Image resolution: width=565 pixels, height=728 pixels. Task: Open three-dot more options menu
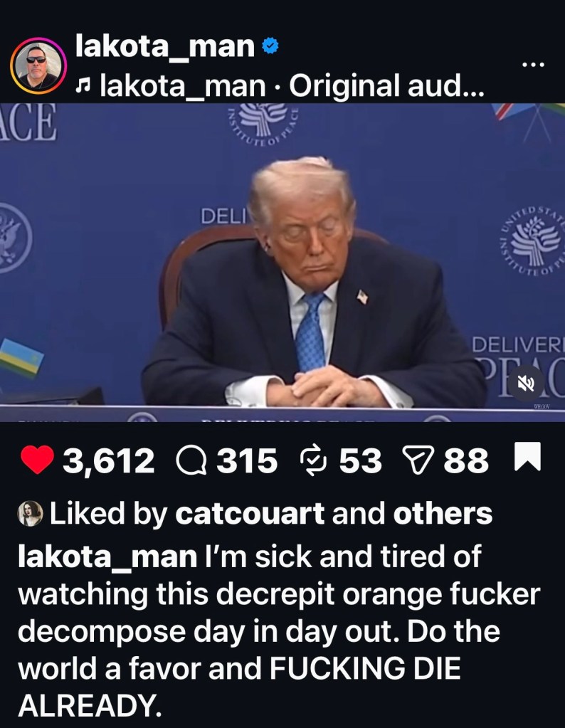533,65
